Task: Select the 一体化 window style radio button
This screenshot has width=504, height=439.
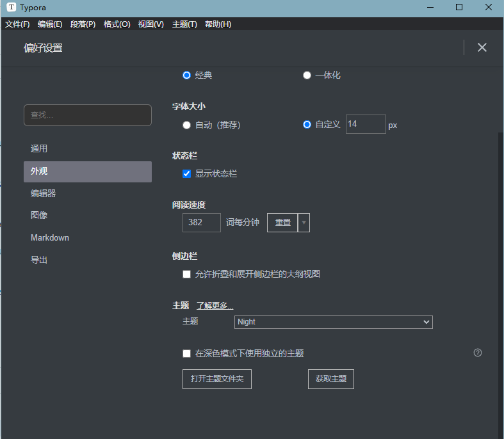Action: coord(307,75)
